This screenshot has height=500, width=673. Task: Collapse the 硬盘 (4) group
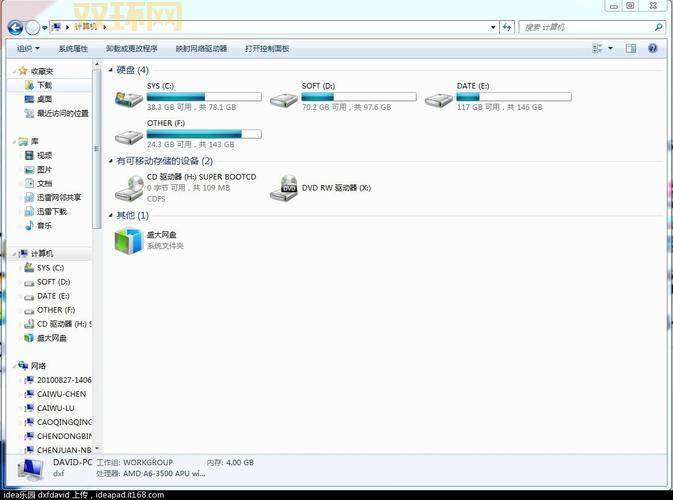(x=110, y=70)
